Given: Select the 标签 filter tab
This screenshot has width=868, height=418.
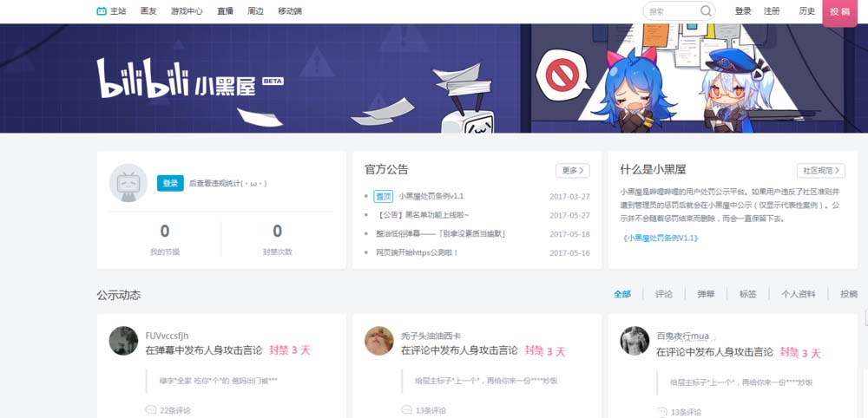Looking at the screenshot, I should [x=748, y=294].
